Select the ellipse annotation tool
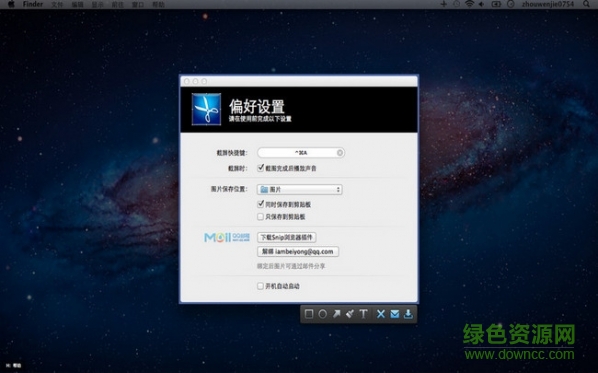This screenshot has width=598, height=373. coord(323,314)
